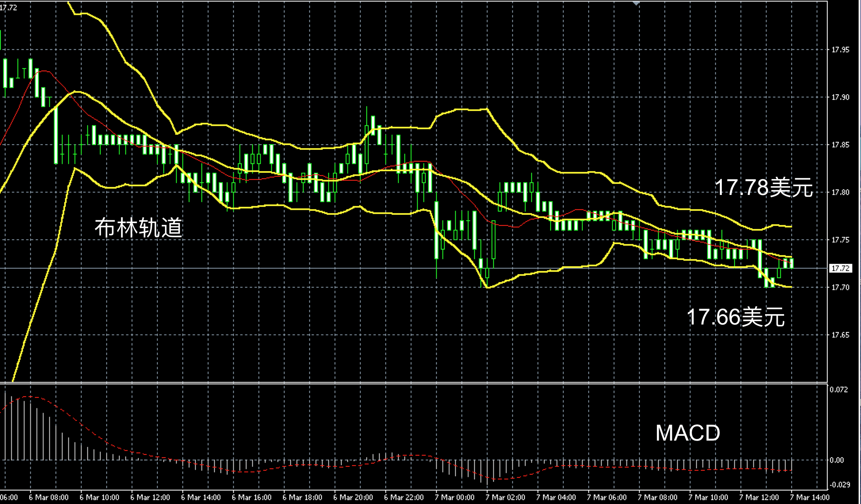Viewport: 861px width, 504px height.
Task: Select the 布林轨道 text label
Action: [x=138, y=228]
